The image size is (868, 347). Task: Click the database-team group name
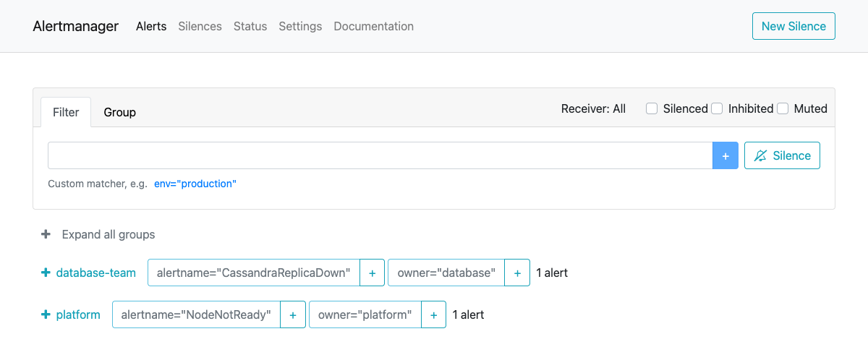(x=96, y=273)
